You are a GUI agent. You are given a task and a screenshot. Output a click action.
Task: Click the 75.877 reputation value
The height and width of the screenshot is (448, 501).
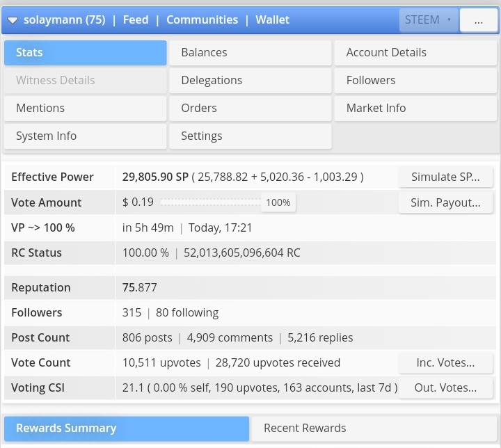pos(140,287)
